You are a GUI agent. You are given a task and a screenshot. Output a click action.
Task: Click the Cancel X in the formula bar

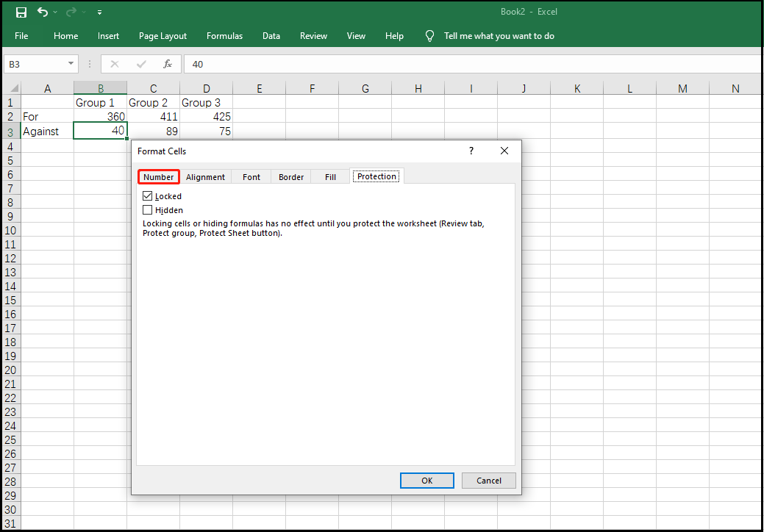115,64
